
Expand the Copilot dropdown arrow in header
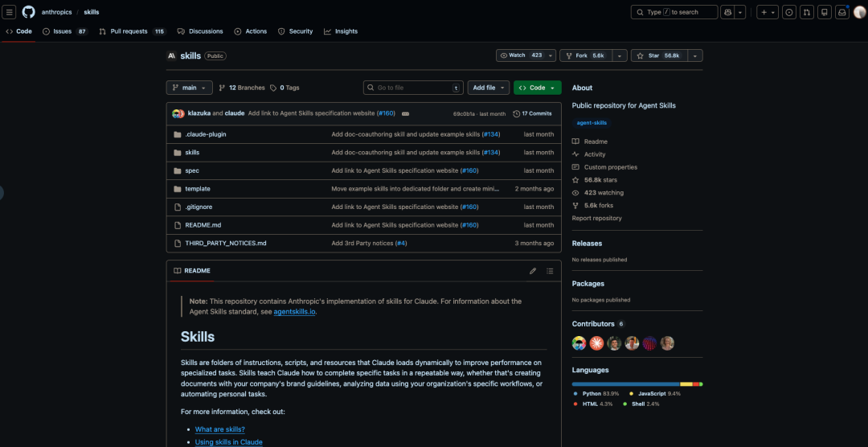pyautogui.click(x=741, y=12)
